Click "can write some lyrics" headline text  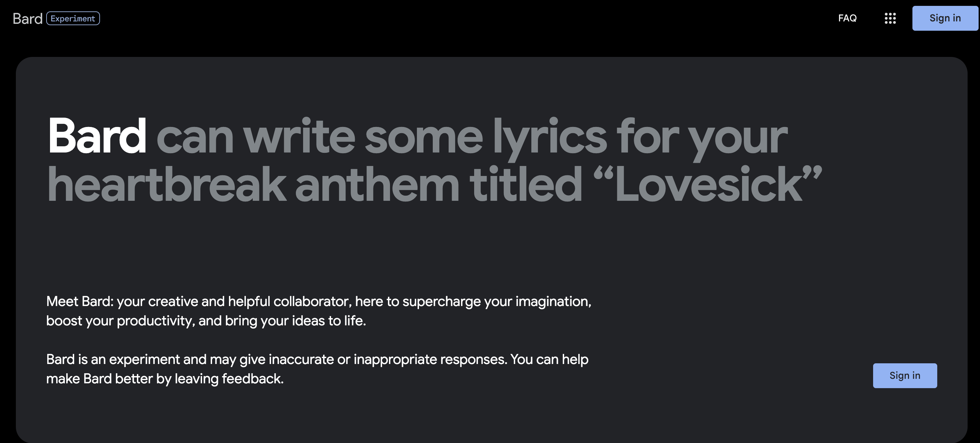click(x=380, y=137)
